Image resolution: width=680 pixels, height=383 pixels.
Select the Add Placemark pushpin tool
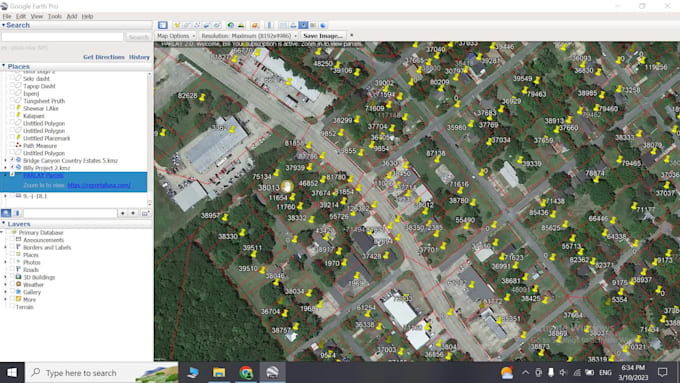coord(177,25)
